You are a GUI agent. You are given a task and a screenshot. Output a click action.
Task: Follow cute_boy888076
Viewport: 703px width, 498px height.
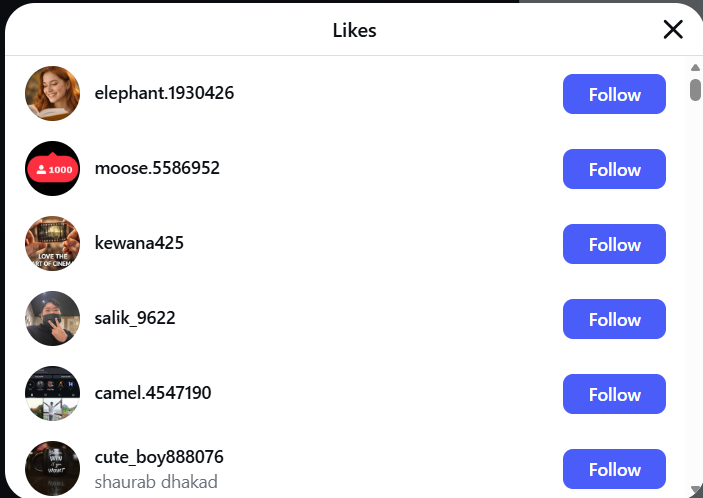(614, 469)
